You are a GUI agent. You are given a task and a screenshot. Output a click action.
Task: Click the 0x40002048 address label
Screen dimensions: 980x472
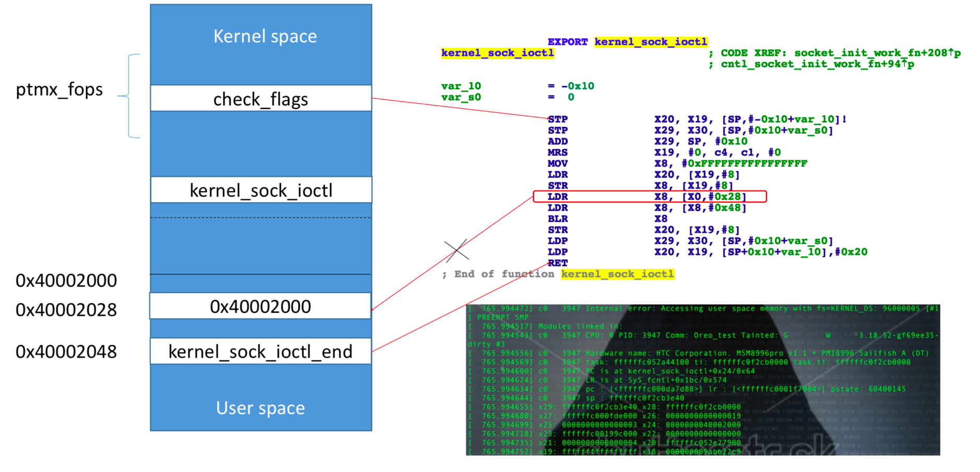(66, 352)
